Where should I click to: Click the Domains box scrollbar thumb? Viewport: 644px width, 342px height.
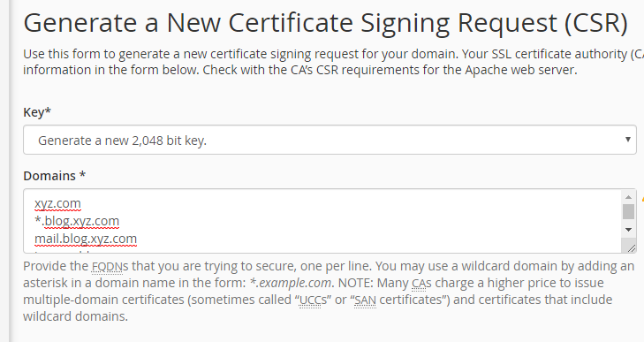tap(628, 212)
